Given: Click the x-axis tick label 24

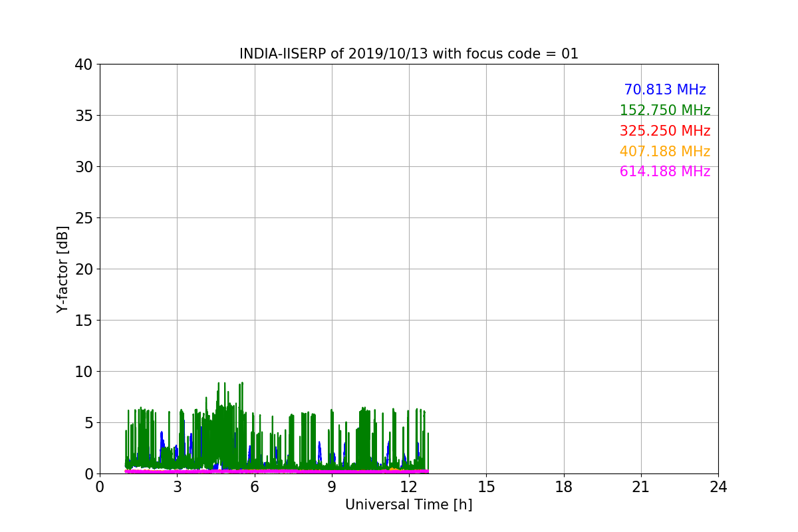Looking at the screenshot, I should [x=718, y=487].
